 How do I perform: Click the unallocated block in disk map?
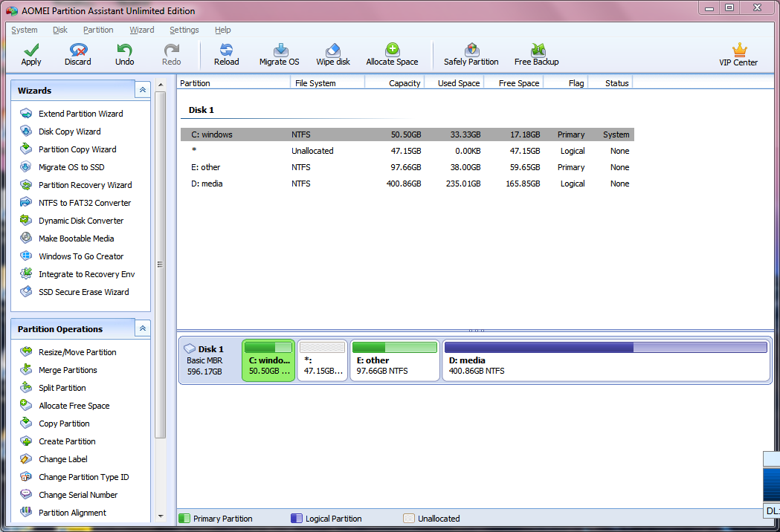pyautogui.click(x=323, y=360)
